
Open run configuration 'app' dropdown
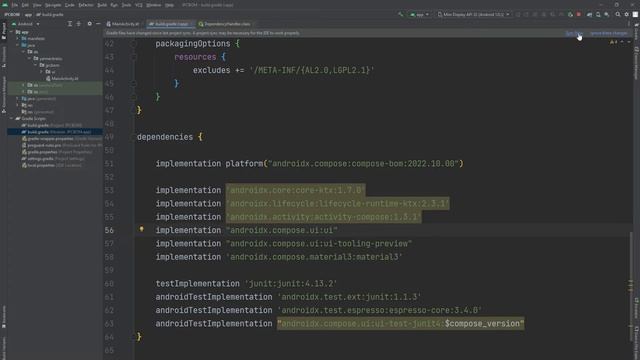click(x=420, y=14)
